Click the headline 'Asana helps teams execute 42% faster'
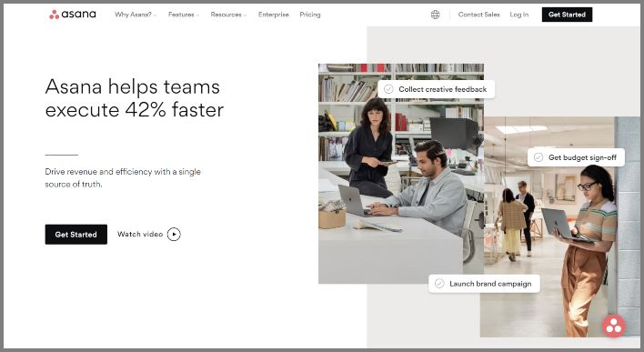The image size is (644, 352). pyautogui.click(x=135, y=98)
